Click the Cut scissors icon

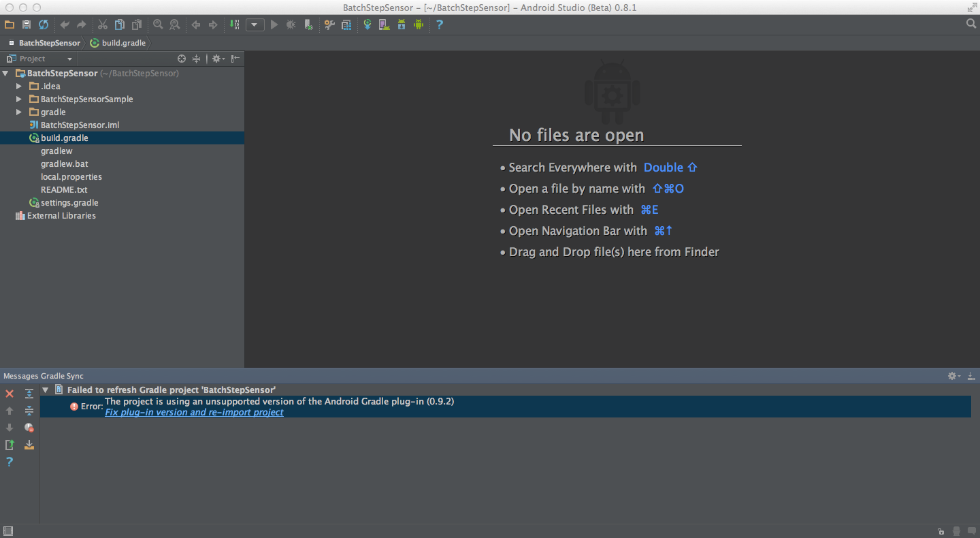click(x=103, y=25)
